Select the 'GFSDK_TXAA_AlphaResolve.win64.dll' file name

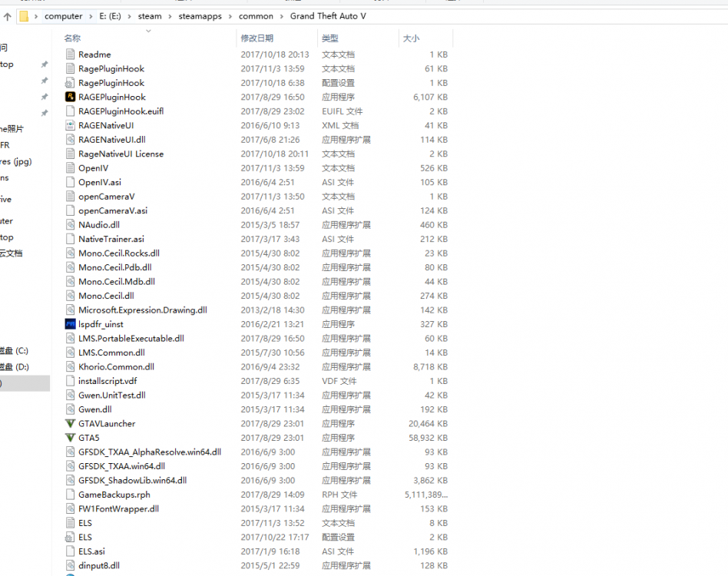click(150, 452)
